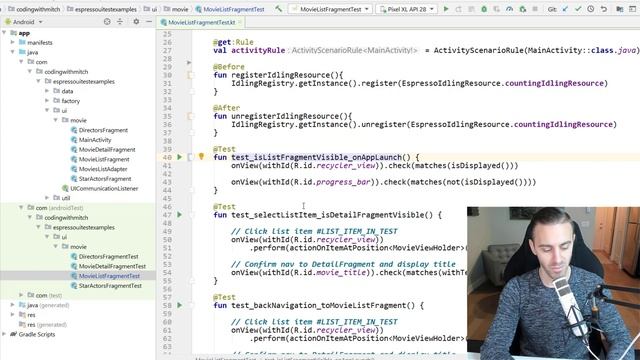
Task: Click the last toolbar icon after Project Structure
Action: pos(632,9)
